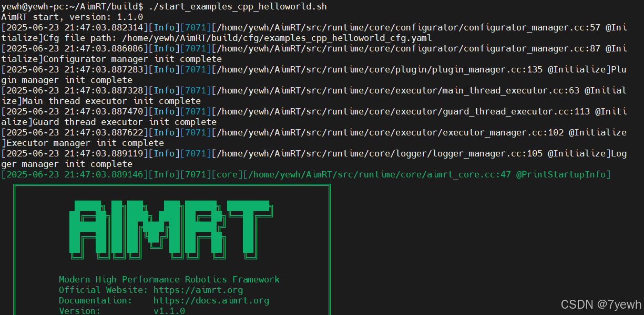Click the timestamp 21:47:03.887283
Screen dimensions: 644x315
103,69
